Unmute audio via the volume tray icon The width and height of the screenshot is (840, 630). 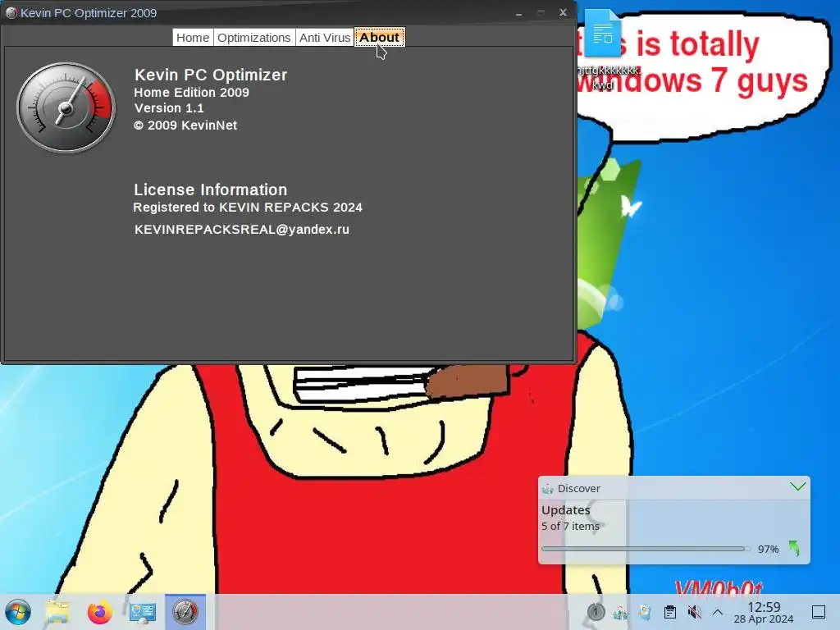[x=694, y=612]
